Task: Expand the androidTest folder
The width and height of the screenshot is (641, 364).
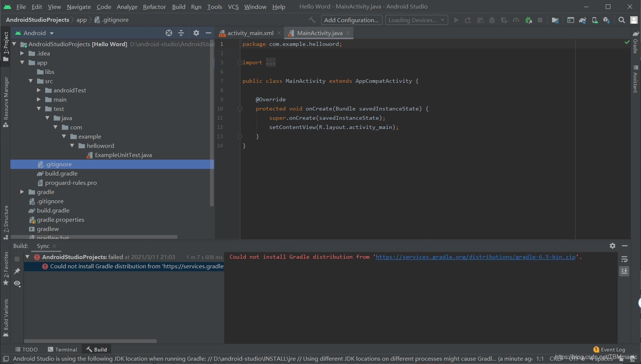Action: point(39,90)
